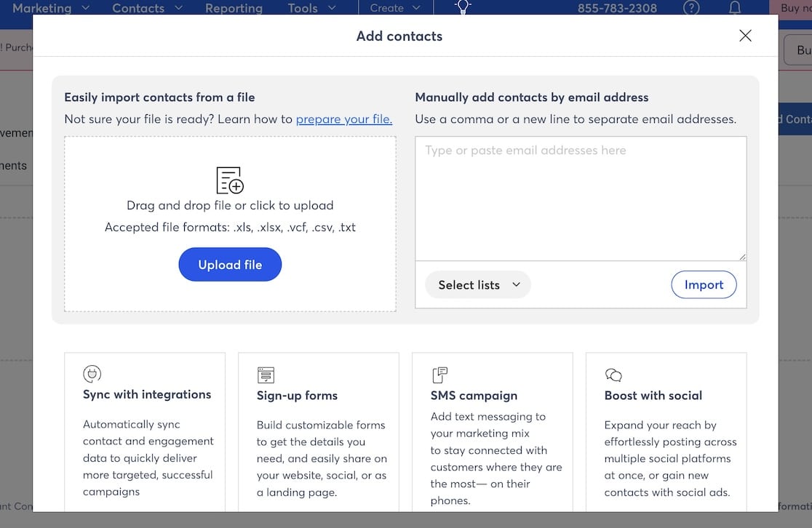
Task: Switch to the Marketing menu
Action: coord(44,8)
